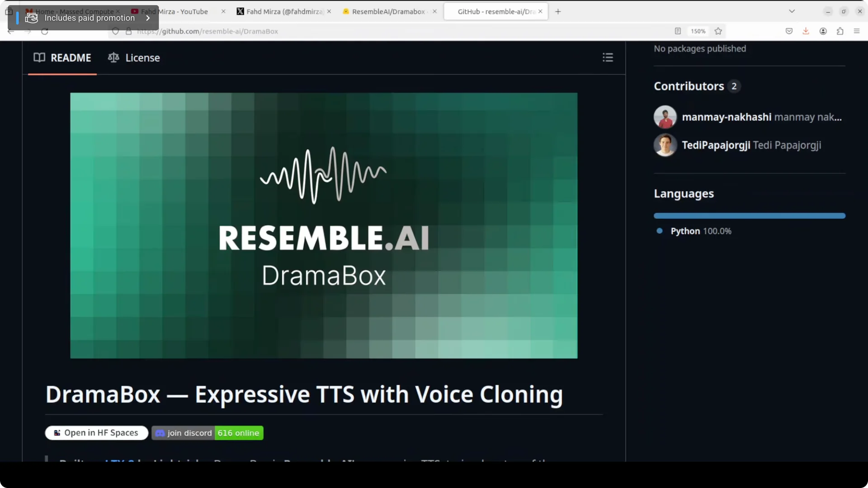The width and height of the screenshot is (868, 488).
Task: Click the contributors count badge 2
Action: [x=734, y=86]
